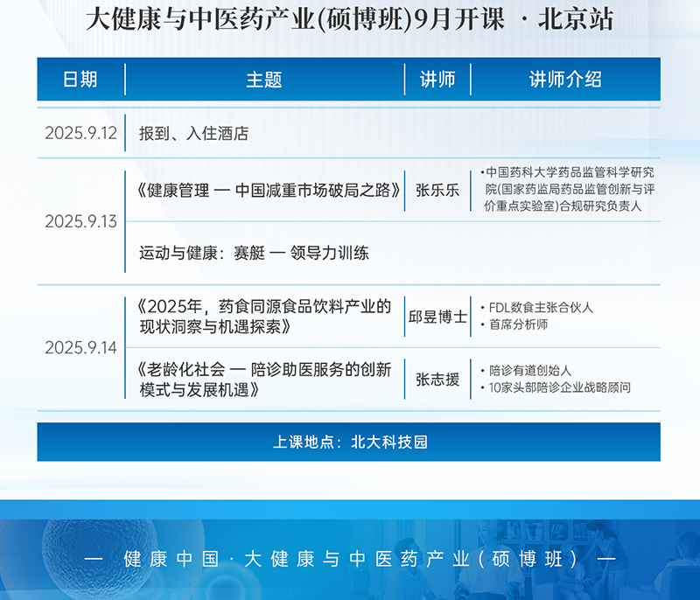700x600 pixels.
Task: Select the 2025.9.12 date cell
Action: pyautogui.click(x=80, y=134)
